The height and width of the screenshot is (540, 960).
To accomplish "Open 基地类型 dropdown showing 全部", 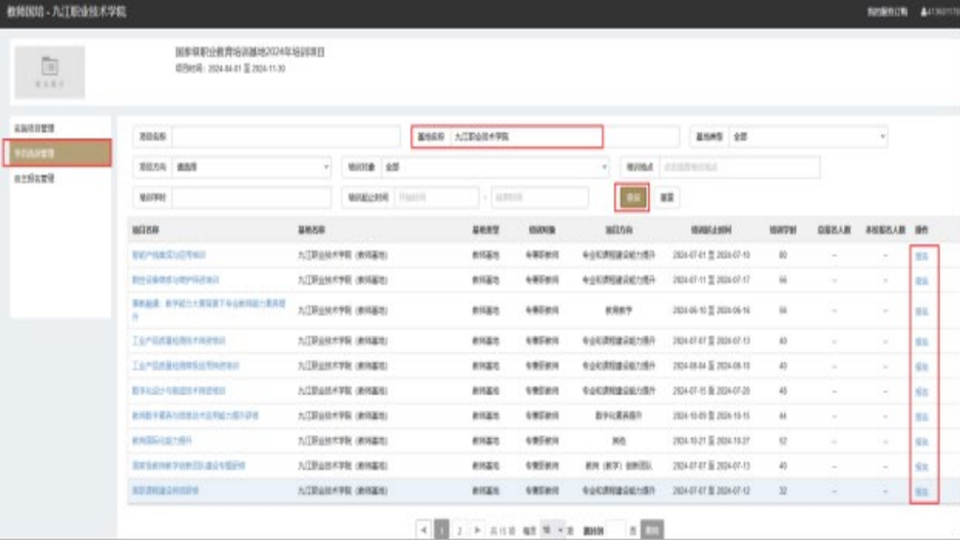I will (x=808, y=136).
